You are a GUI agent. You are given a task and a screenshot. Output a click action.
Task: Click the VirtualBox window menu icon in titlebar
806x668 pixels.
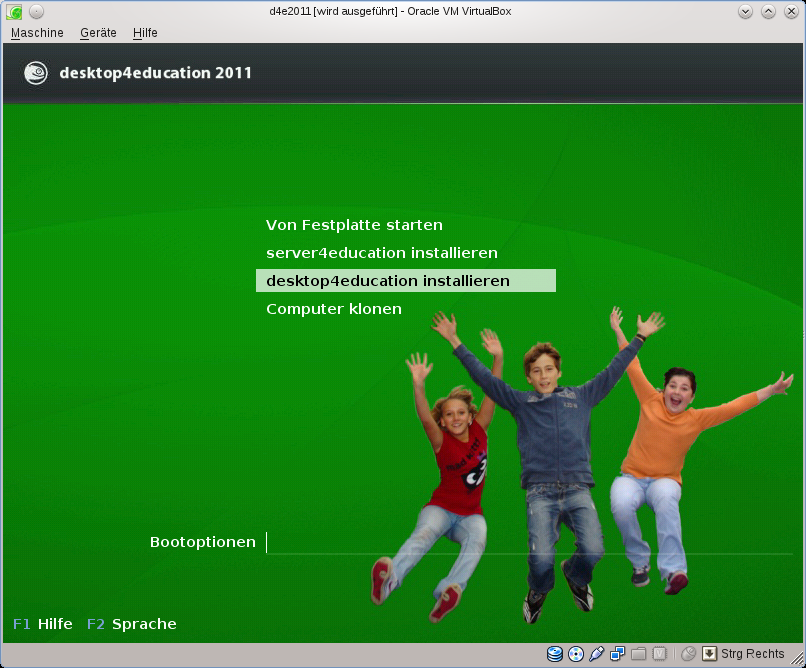pos(14,11)
